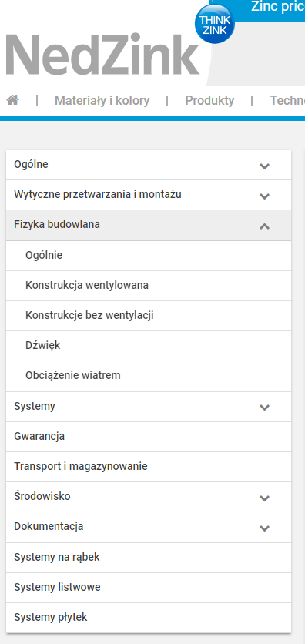Image resolution: width=305 pixels, height=644 pixels.
Task: Open Systemy listwowe page
Action: (x=149, y=587)
